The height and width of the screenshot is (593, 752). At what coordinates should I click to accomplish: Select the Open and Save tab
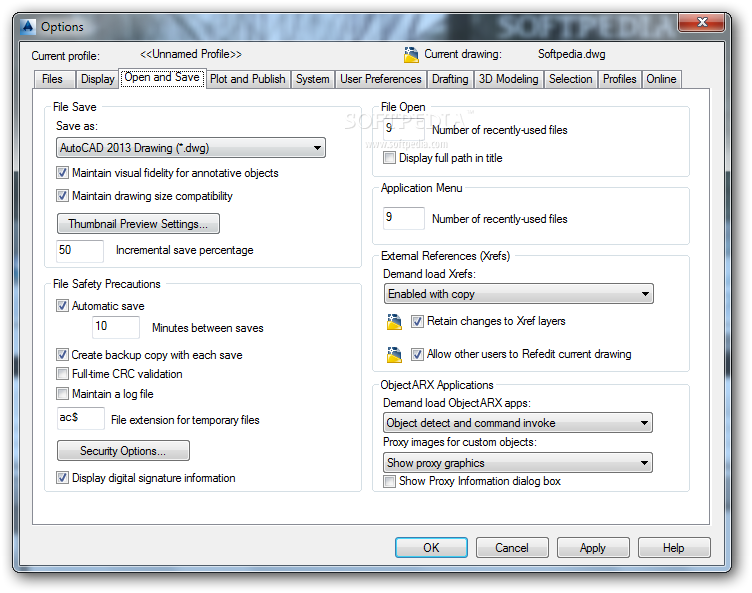point(162,78)
